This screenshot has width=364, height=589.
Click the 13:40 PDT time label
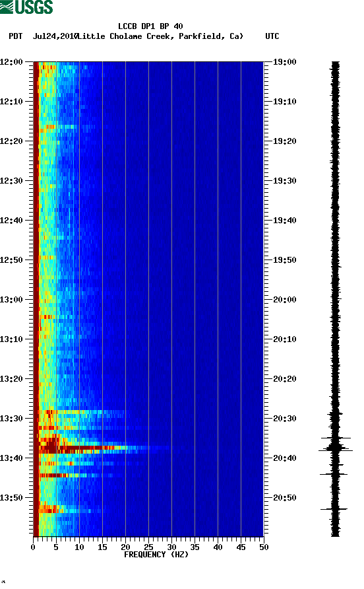click(x=12, y=458)
